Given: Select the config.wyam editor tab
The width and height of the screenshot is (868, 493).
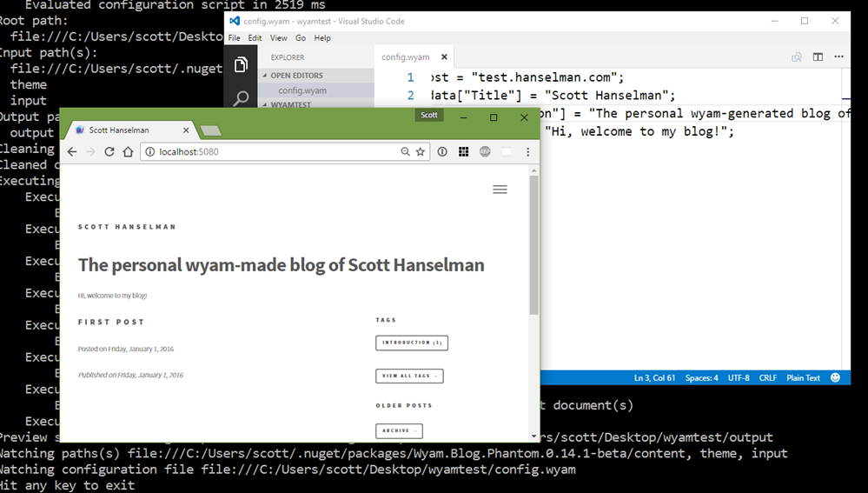Looking at the screenshot, I should 406,57.
